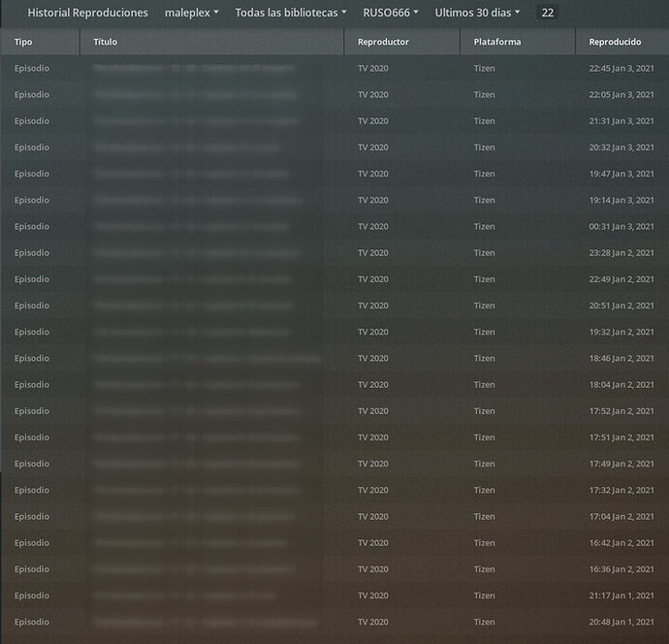The height and width of the screenshot is (644, 669).
Task: Select the timestamp 19:14 Jan 3, 2021
Action: tap(621, 200)
